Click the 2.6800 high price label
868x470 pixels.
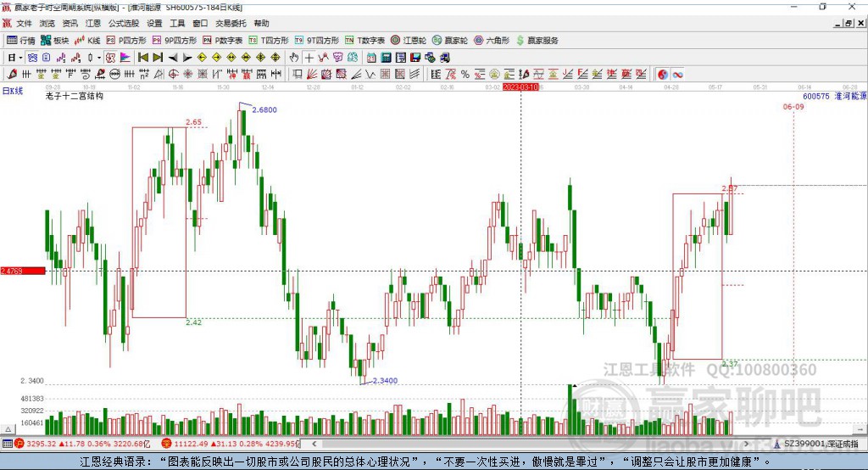264,109
